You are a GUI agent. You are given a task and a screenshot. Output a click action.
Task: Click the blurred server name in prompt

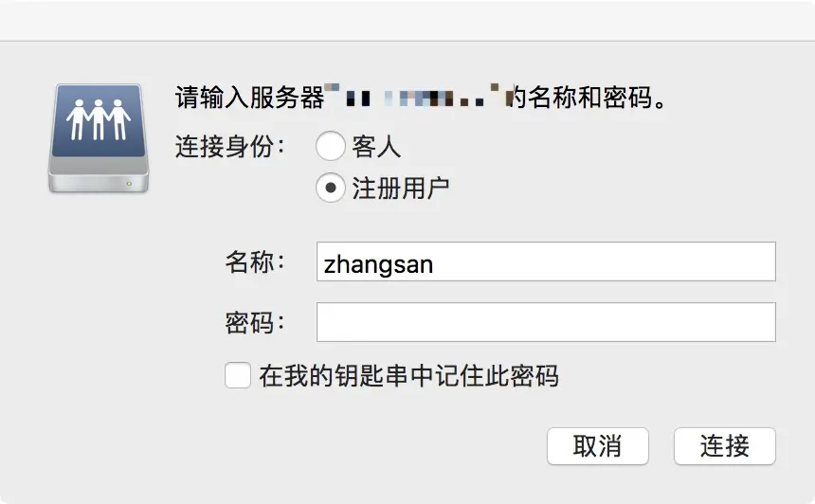(x=415, y=96)
